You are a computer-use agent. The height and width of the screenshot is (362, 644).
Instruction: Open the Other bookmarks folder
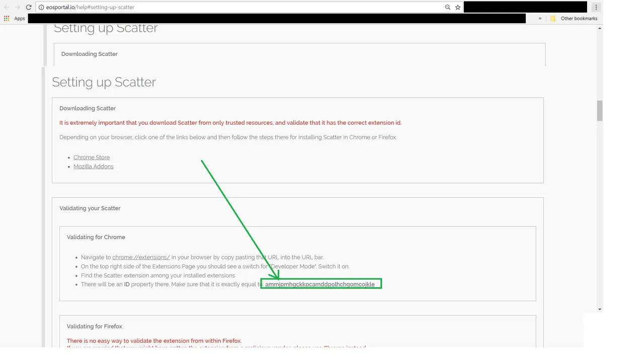coord(574,19)
